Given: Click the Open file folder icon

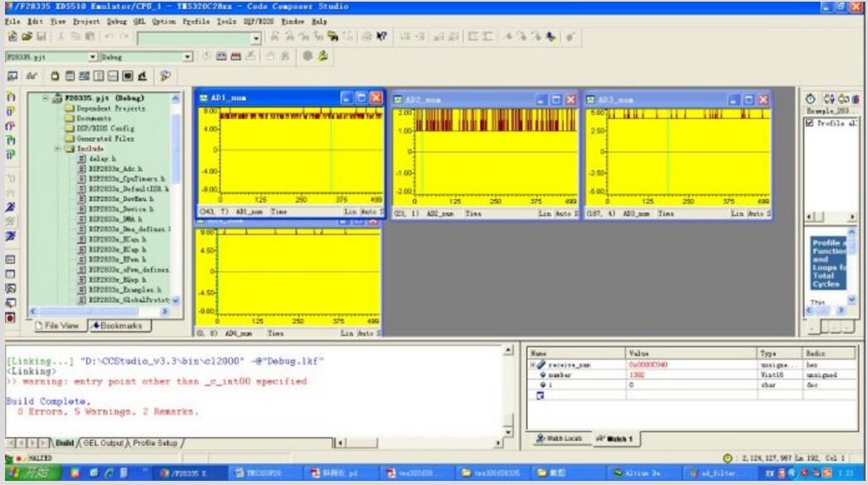Looking at the screenshot, I should click(x=27, y=37).
